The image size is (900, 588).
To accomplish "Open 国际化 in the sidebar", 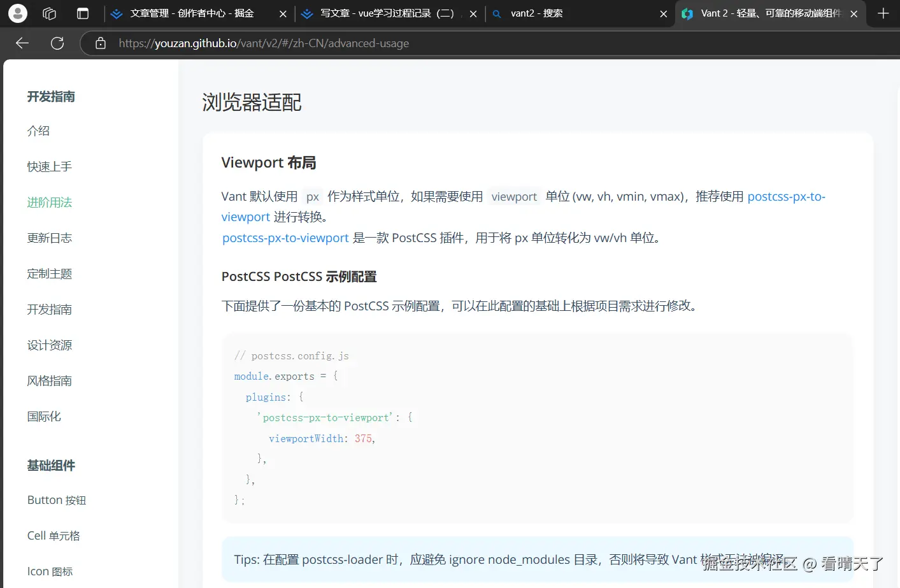I will (44, 416).
